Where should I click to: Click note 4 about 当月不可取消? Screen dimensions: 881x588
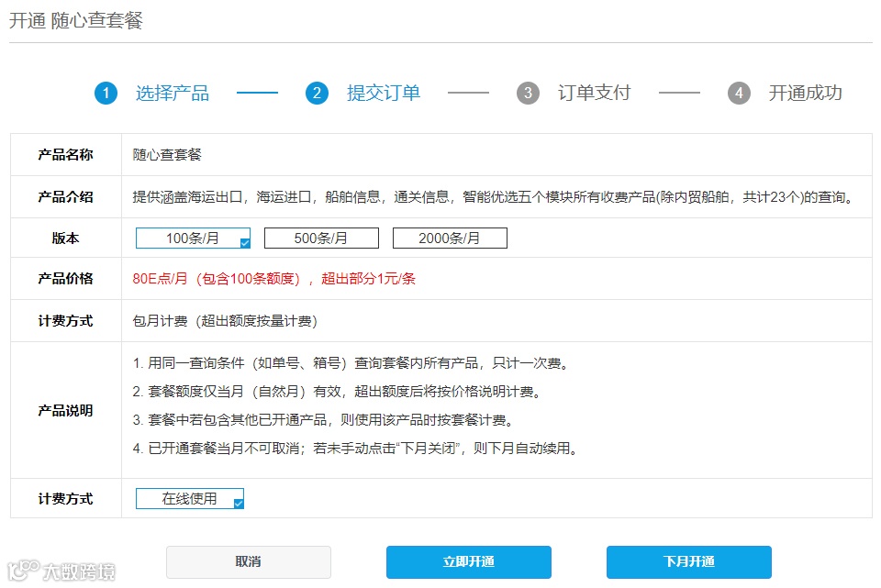357,449
